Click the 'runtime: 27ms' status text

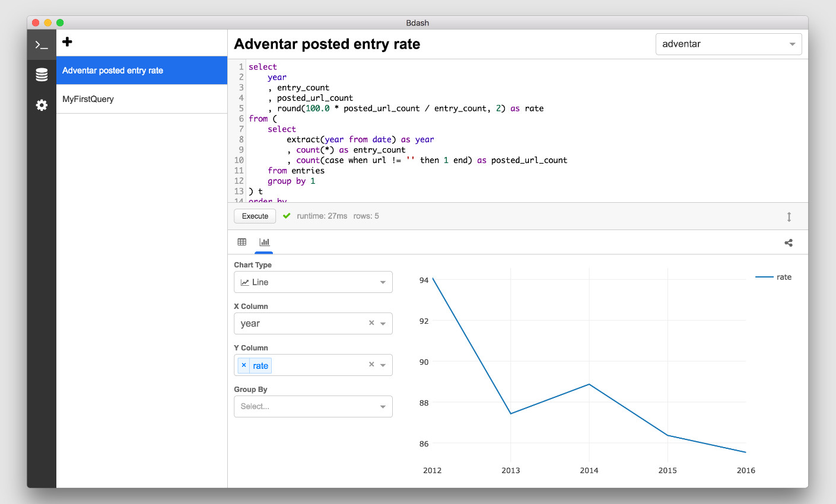click(322, 216)
